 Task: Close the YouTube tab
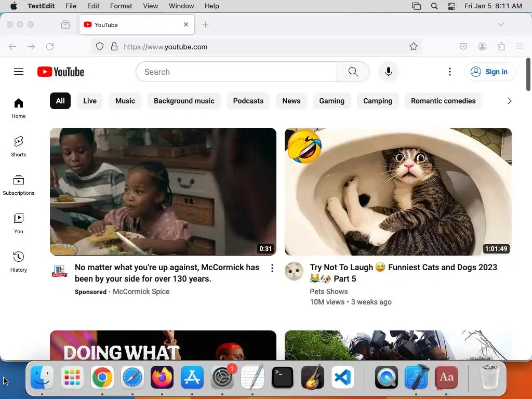click(186, 24)
